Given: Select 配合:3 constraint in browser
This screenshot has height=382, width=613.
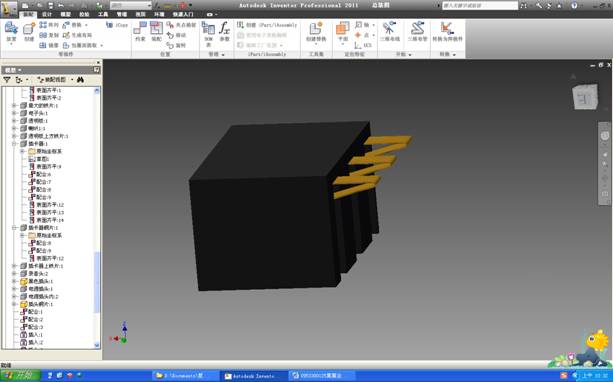Looking at the screenshot, I should tap(32, 327).
